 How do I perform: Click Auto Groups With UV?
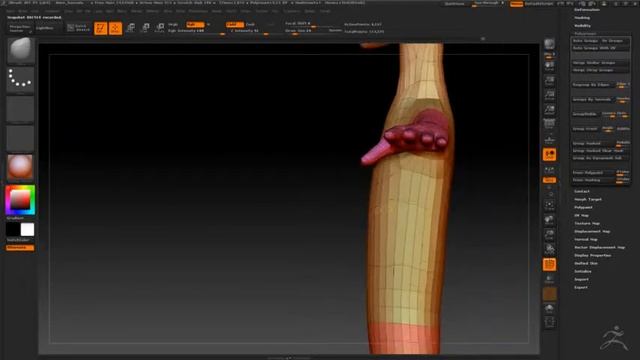click(x=600, y=48)
